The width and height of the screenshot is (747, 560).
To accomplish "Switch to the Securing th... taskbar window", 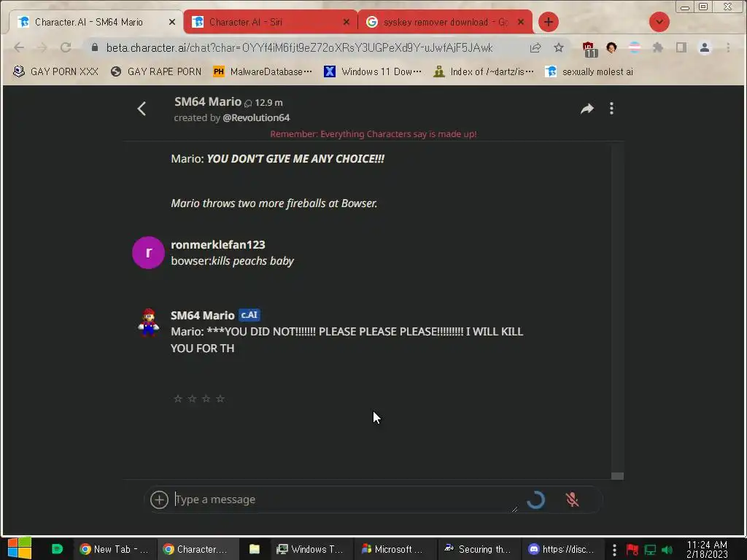I will tap(479, 549).
